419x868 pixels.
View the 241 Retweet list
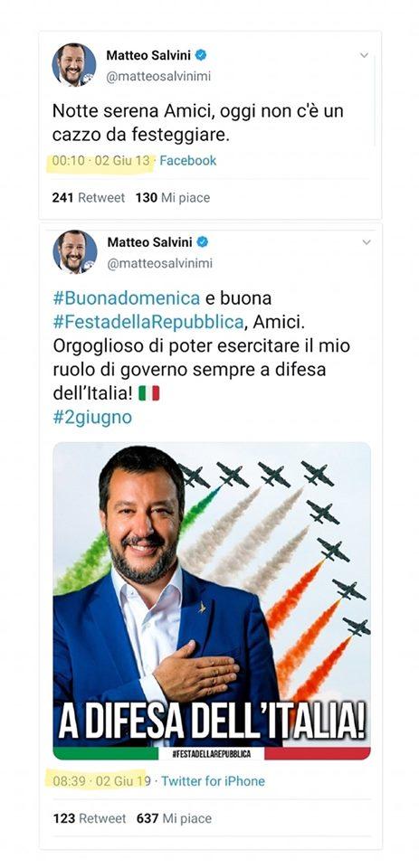point(89,198)
